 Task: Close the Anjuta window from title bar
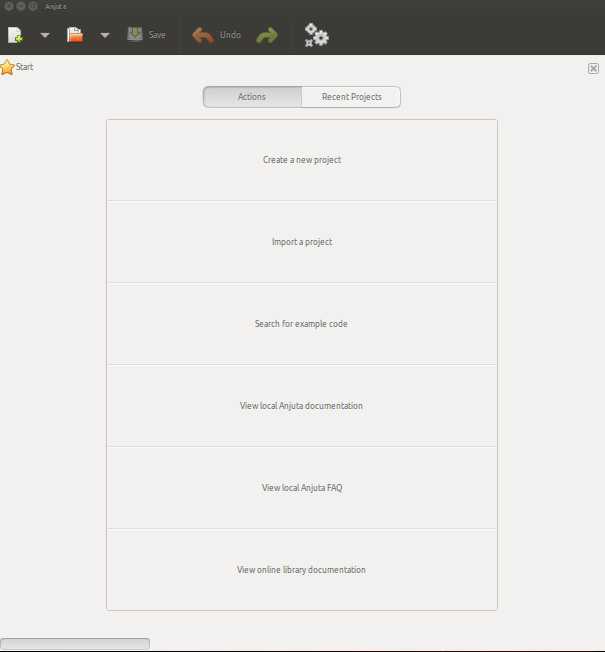(8, 6)
